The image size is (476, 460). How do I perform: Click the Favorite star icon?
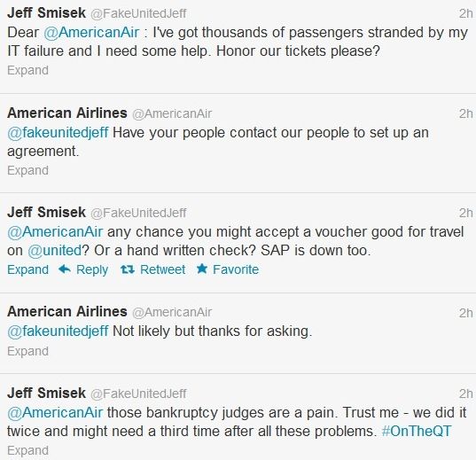(202, 269)
